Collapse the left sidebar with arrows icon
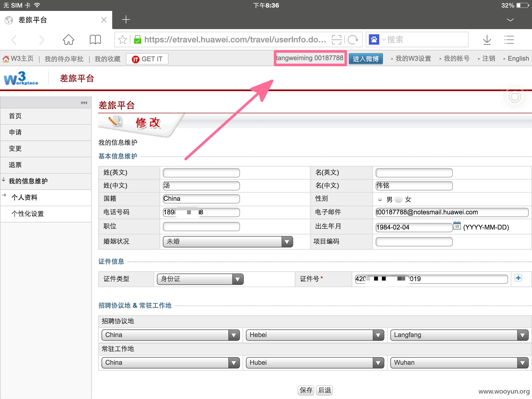This screenshot has width=532, height=399. pos(84,103)
